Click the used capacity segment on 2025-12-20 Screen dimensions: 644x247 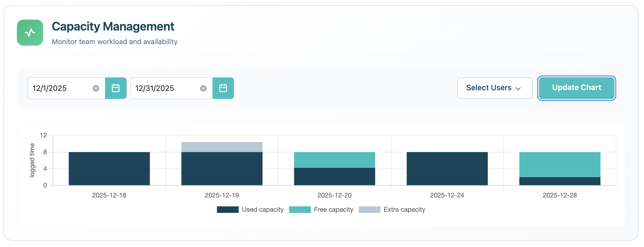coord(334,176)
